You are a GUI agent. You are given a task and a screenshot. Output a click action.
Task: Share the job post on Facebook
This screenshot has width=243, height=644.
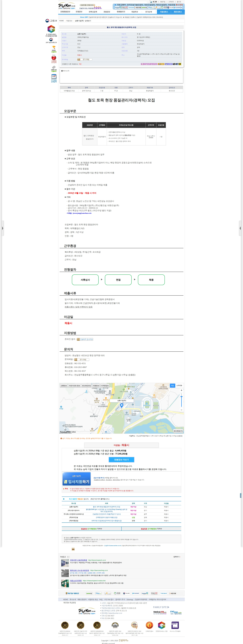[x=177, y=64]
